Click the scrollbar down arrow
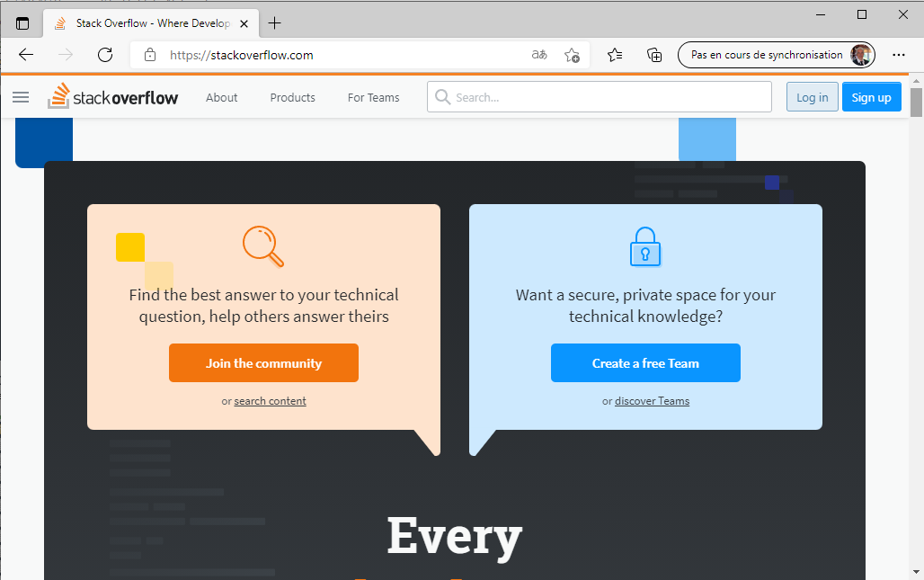924x580 pixels. [916, 572]
